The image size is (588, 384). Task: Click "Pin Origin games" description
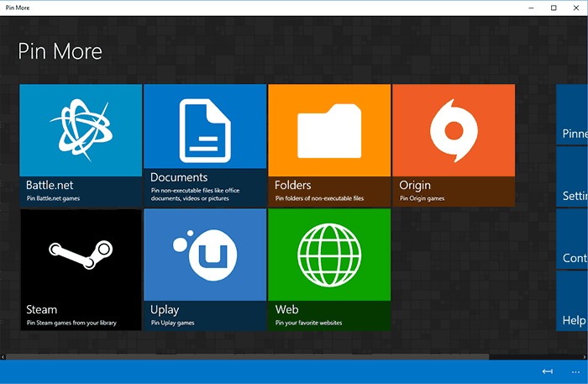tap(422, 198)
